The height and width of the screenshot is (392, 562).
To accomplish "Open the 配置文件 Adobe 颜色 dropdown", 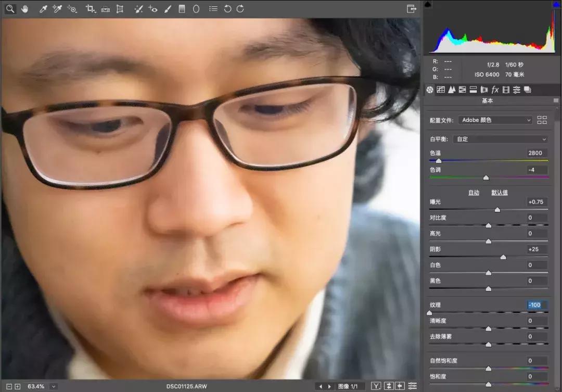I will point(494,120).
